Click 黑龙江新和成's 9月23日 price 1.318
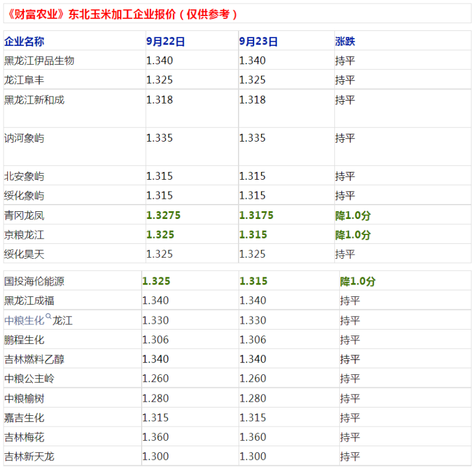This screenshot has width=476, height=470. point(252,100)
